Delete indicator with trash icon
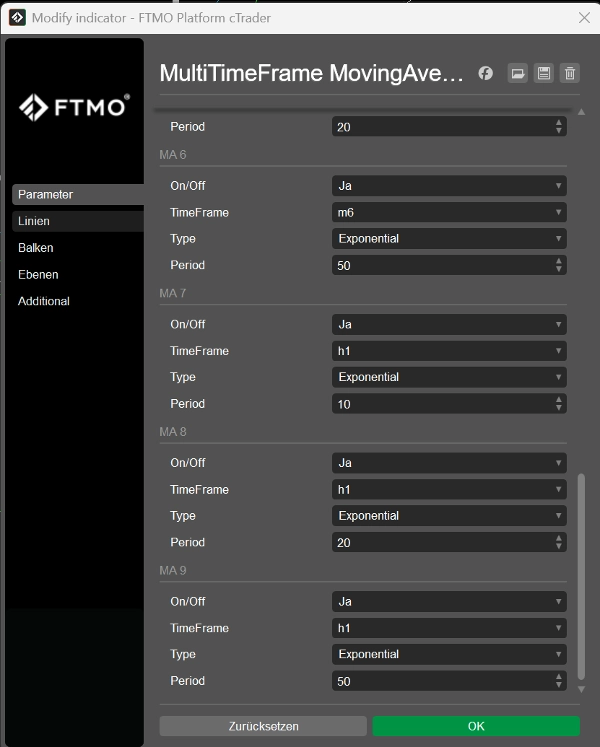The width and height of the screenshot is (600, 747). tap(570, 73)
